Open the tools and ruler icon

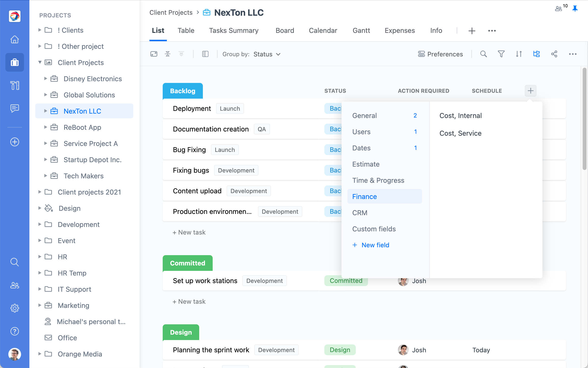coord(15,85)
